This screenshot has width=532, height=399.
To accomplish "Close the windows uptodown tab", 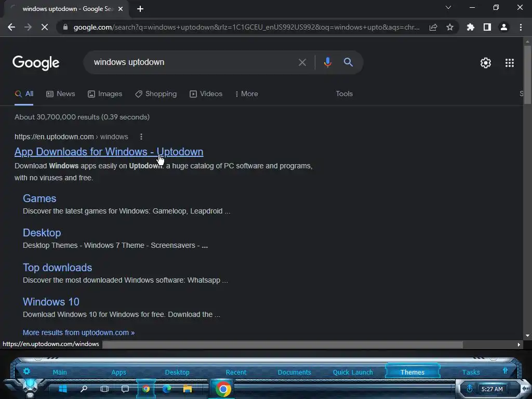I will 121,9.
